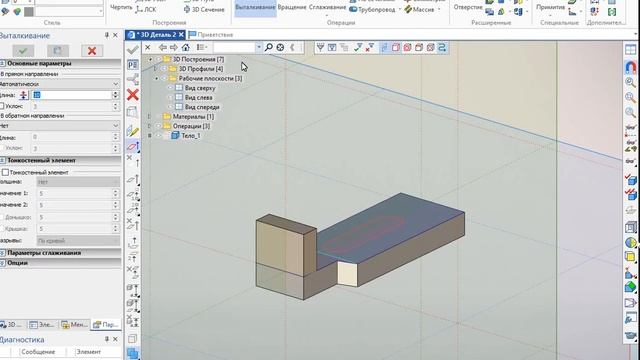The width and height of the screenshot is (640, 360).
Task: Click the second zoom magnifier in the right toolbar
Action: [631, 97]
